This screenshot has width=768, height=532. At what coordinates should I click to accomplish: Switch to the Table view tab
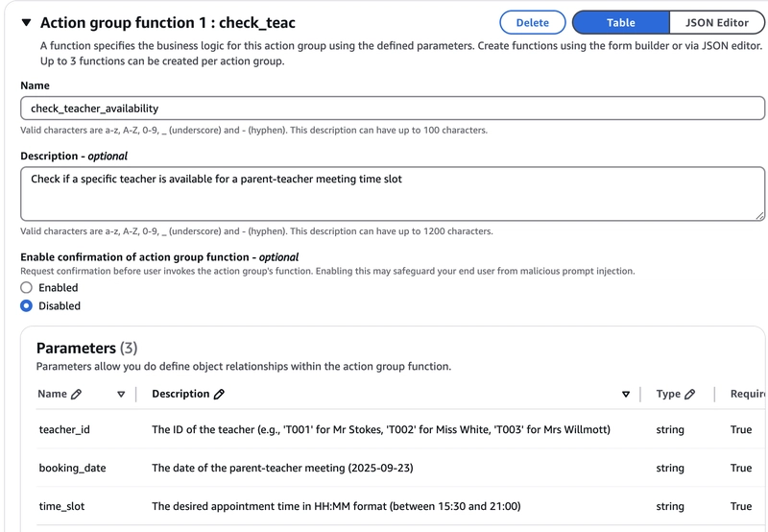coord(620,22)
